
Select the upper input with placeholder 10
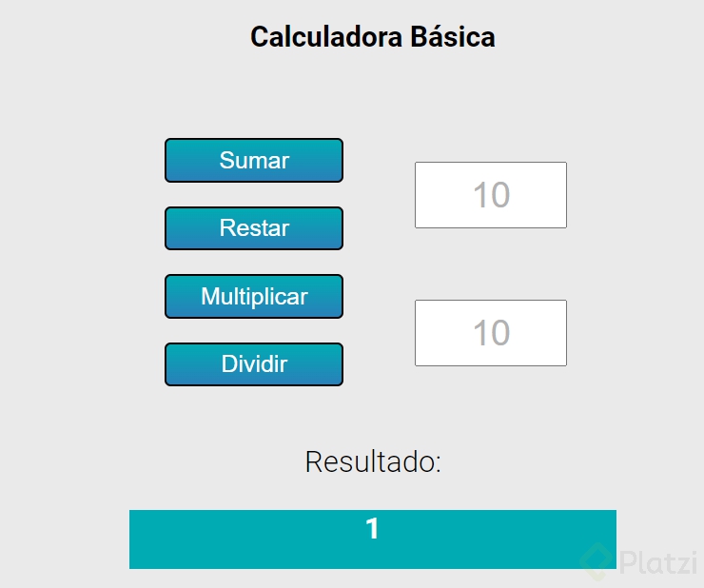(x=491, y=195)
